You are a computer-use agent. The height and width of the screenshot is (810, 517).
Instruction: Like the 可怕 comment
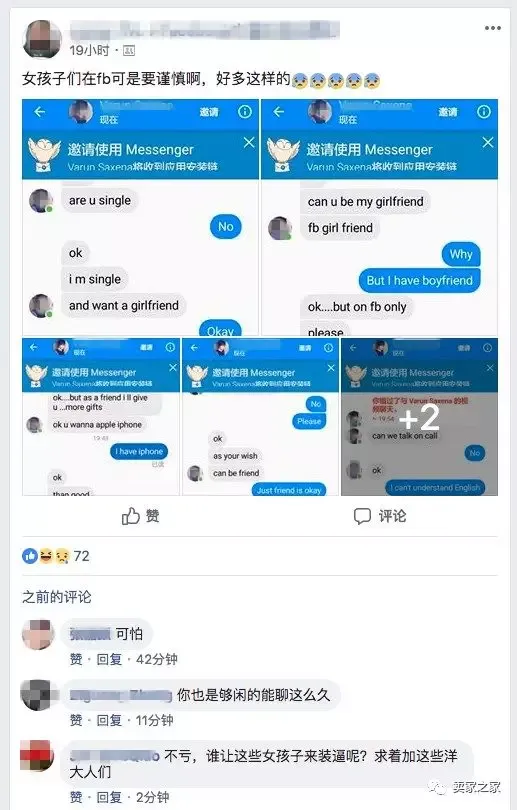pos(76,659)
